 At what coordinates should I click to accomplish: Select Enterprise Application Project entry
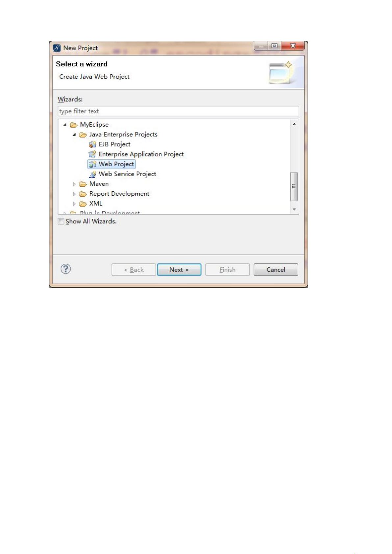141,154
